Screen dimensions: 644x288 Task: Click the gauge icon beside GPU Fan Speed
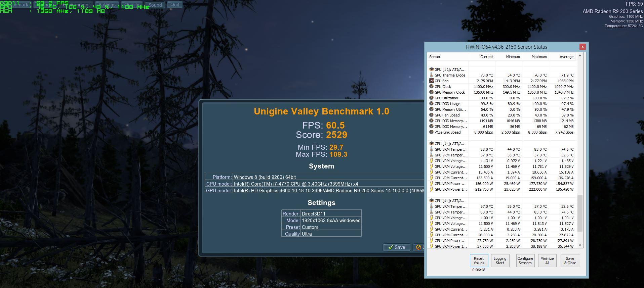click(431, 115)
